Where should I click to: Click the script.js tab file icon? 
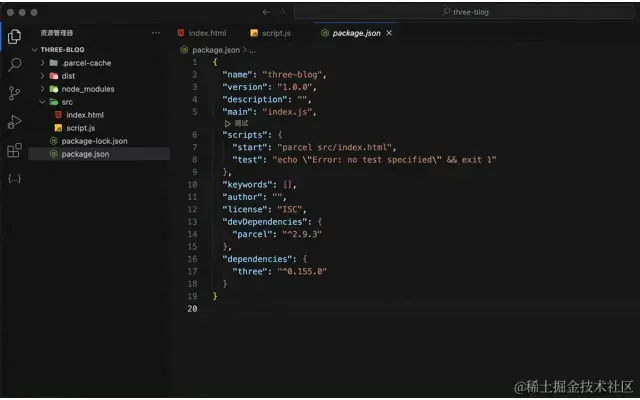click(x=254, y=33)
